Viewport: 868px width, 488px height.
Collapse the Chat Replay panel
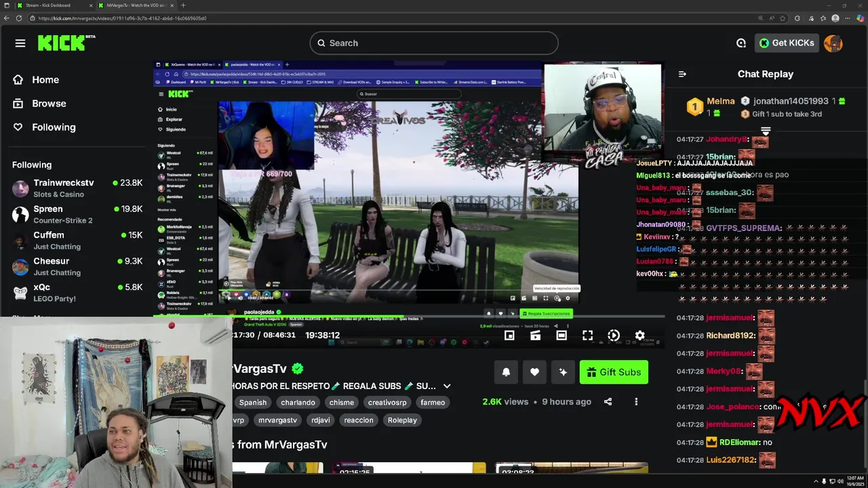[682, 74]
